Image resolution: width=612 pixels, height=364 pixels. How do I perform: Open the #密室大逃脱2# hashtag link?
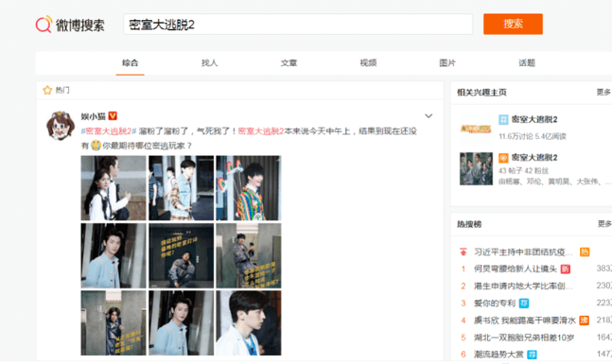[x=109, y=131]
